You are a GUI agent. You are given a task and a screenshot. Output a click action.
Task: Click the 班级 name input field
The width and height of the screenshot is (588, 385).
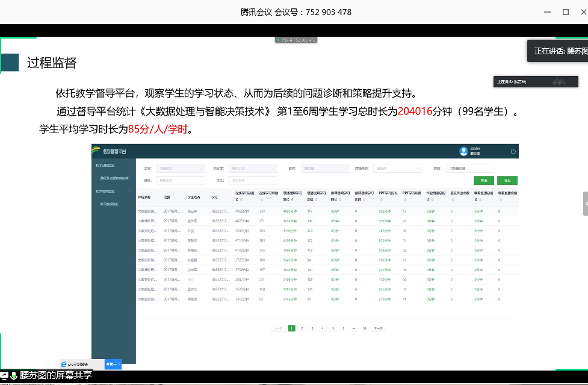[x=180, y=180]
